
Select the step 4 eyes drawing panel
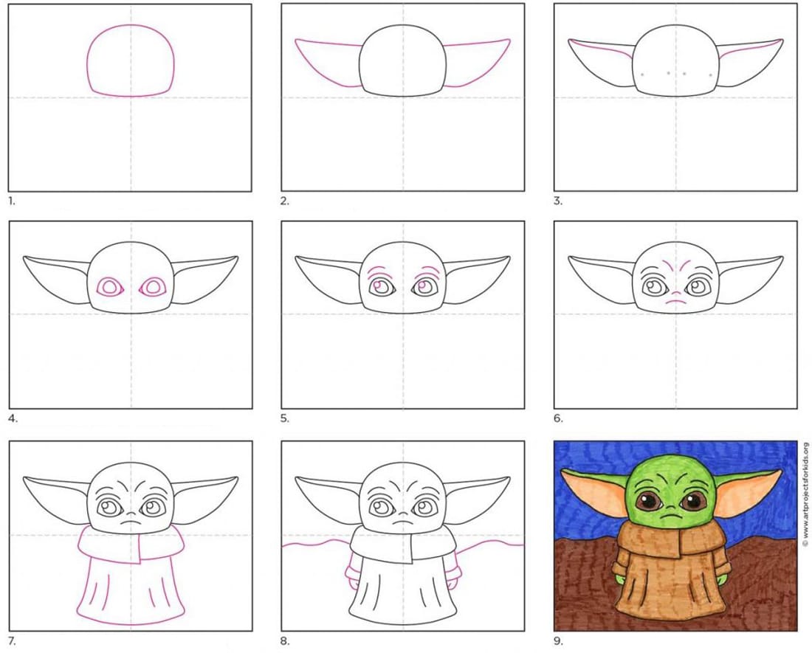(131, 314)
